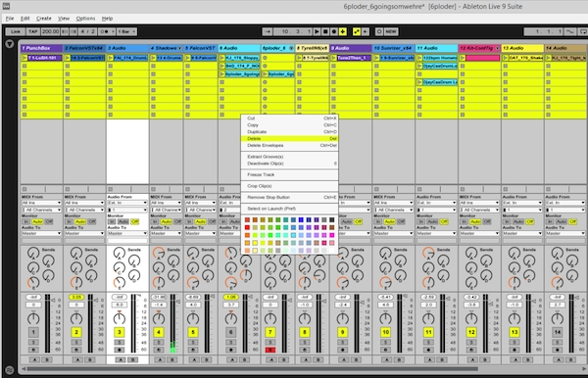Pick the bright red swatch in second palette row
This screenshot has width=588, height=378.
click(247, 227)
